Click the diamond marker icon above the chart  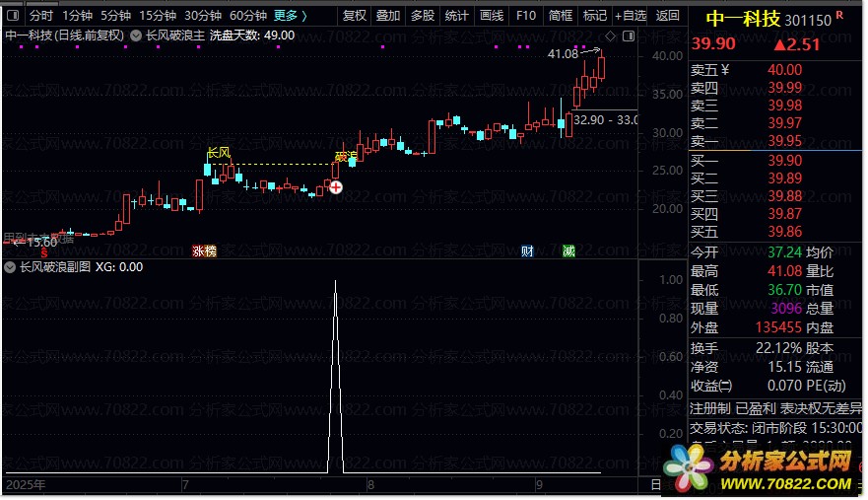[610, 36]
